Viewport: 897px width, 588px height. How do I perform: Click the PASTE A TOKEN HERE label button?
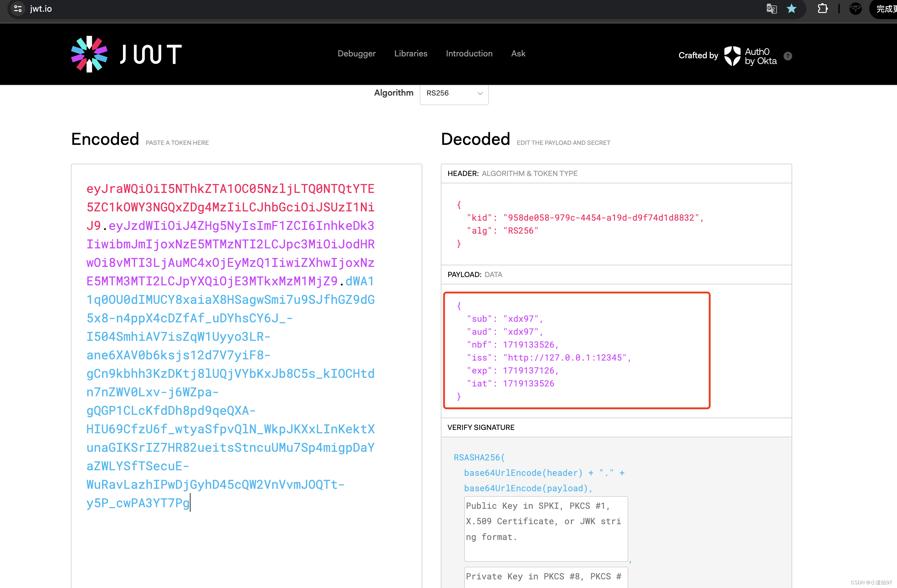tap(177, 142)
